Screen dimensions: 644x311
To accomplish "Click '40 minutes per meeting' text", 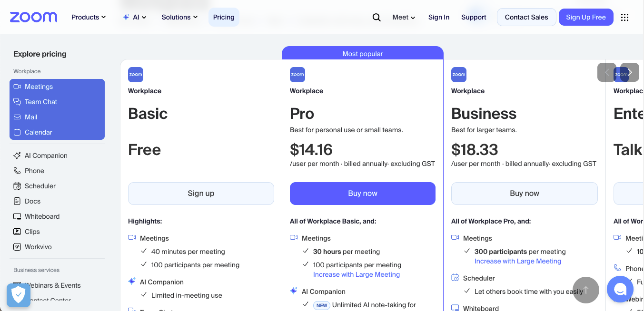I will tap(188, 252).
